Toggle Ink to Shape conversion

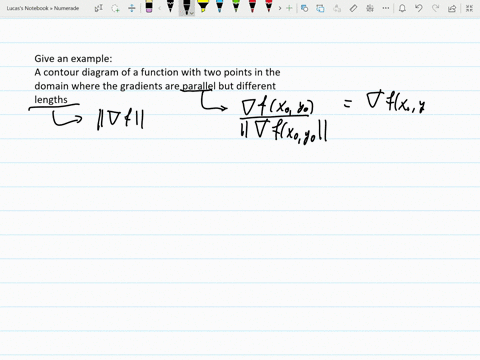(320, 8)
